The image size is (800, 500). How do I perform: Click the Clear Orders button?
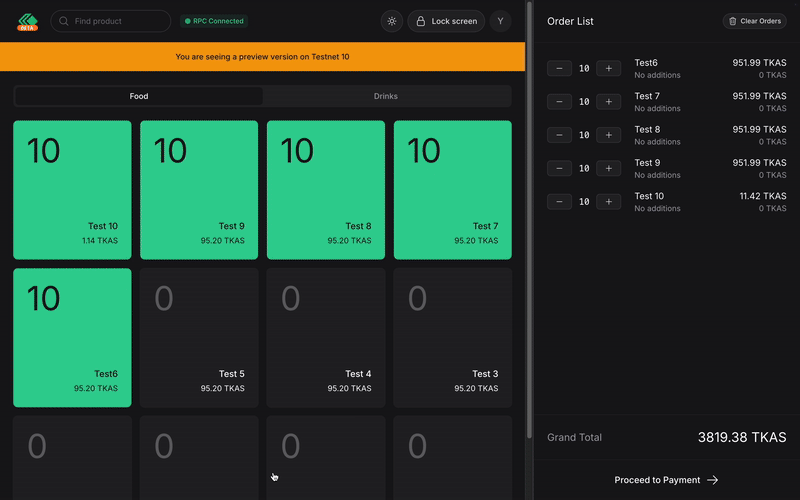(755, 21)
